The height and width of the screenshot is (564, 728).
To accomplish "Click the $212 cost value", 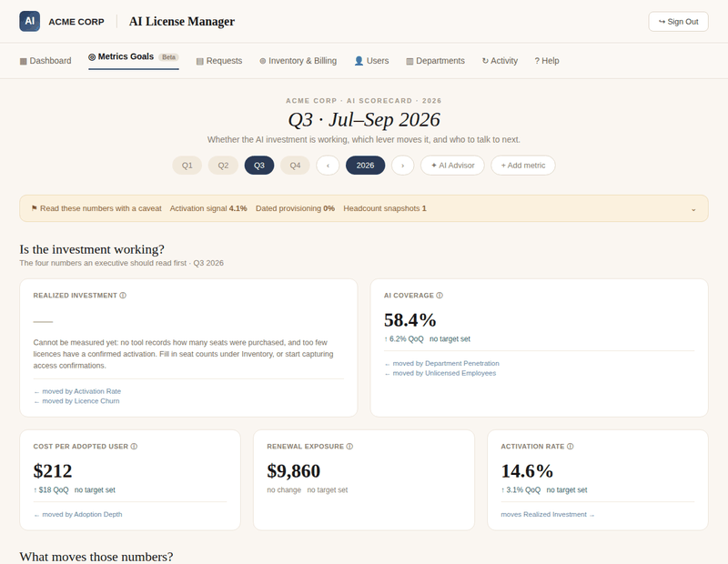I will [53, 471].
